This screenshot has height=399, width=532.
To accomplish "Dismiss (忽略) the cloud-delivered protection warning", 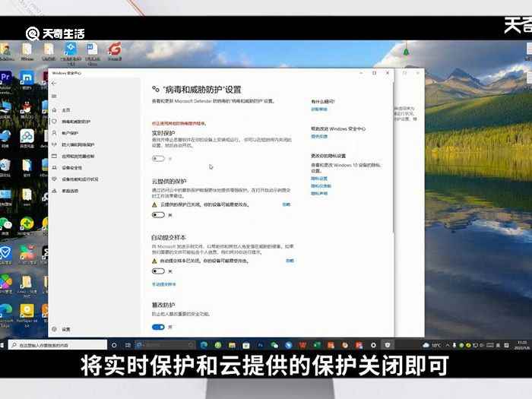I will (x=287, y=204).
